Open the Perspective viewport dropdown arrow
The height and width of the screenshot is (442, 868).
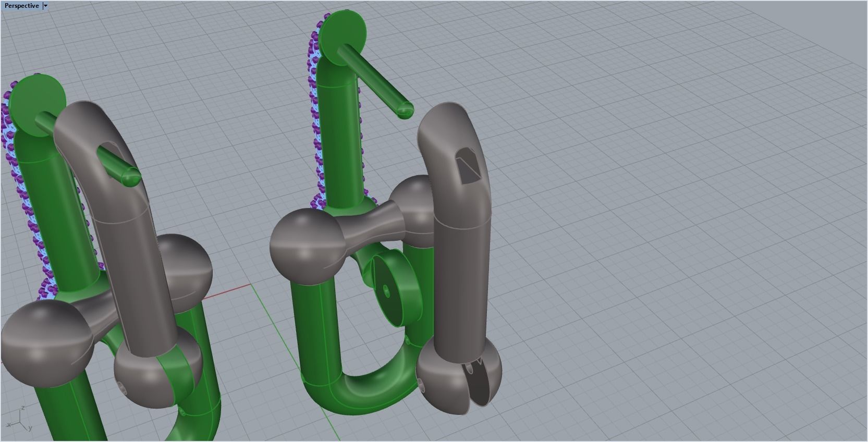(45, 6)
